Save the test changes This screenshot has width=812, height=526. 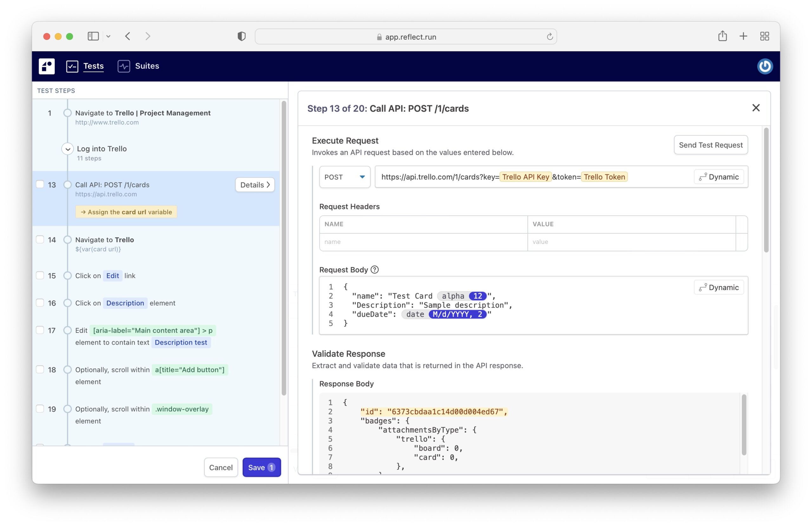261,467
